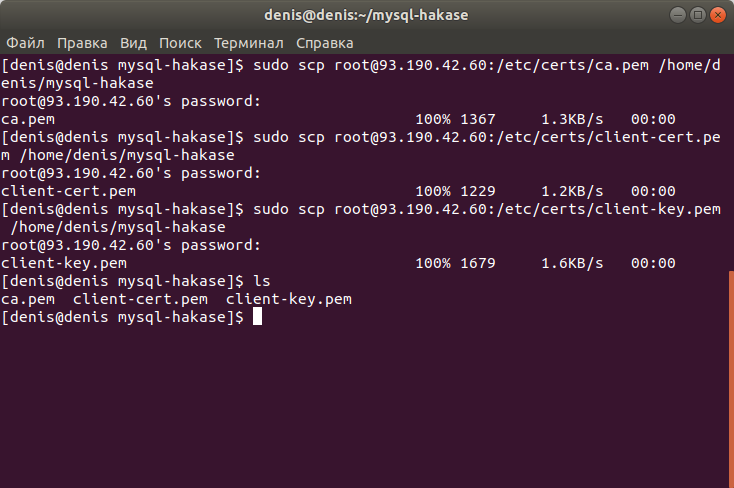Open the Вид menu
This screenshot has width=734, height=488.
click(x=133, y=43)
